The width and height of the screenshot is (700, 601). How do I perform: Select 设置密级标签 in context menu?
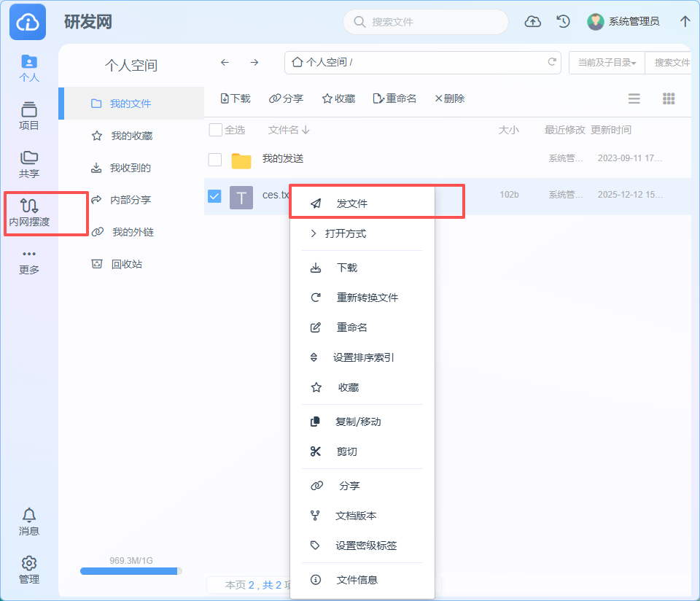click(x=365, y=546)
